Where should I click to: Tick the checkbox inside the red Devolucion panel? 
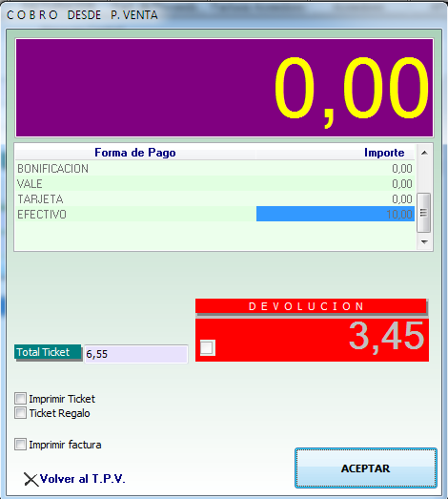[x=208, y=347]
